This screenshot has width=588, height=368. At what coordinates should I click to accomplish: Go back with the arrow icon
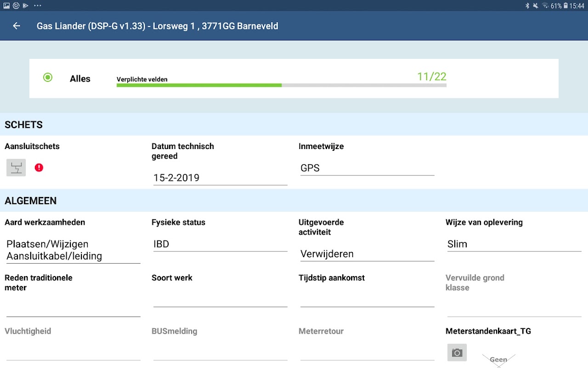click(x=17, y=26)
